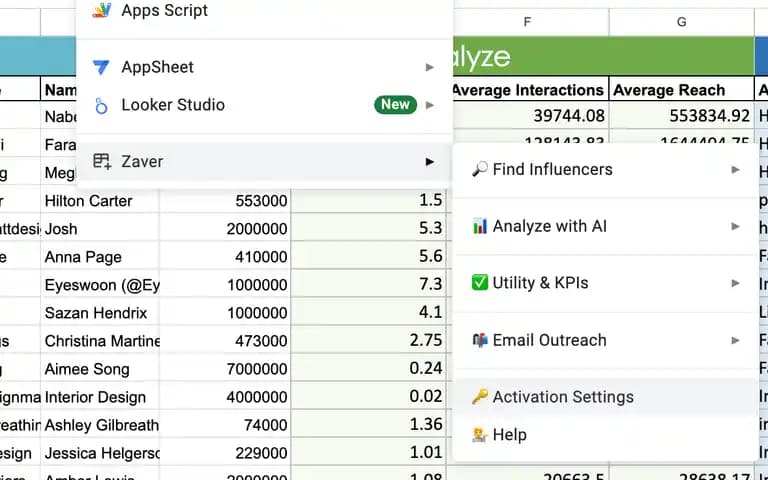Click the Zaver add-on table icon
768x480 pixels.
(x=102, y=161)
